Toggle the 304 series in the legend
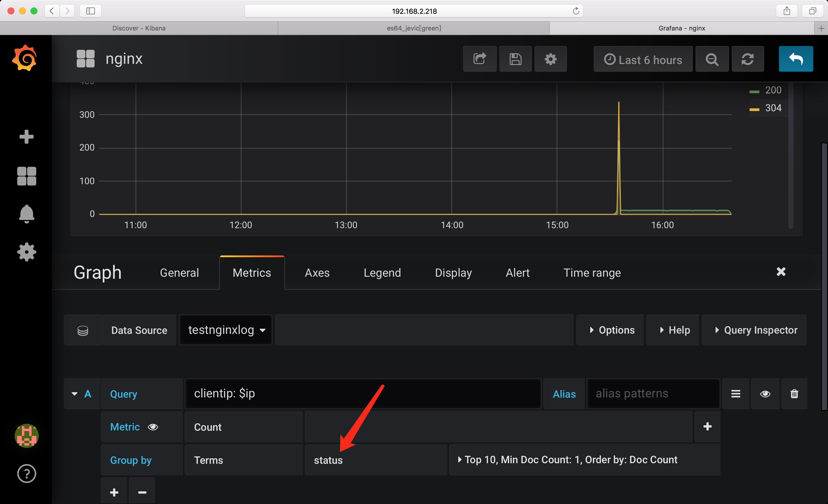The image size is (828, 504). coord(773,108)
